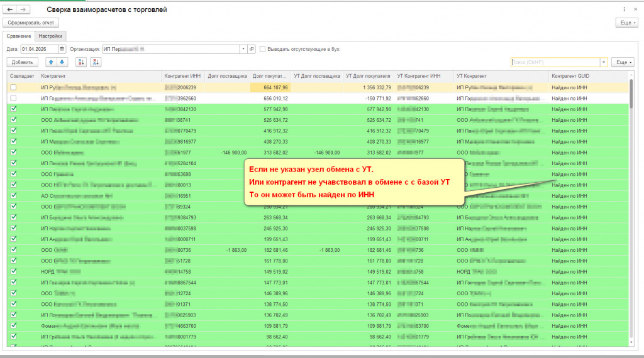Switch to the Сравнение tab

pos(18,36)
